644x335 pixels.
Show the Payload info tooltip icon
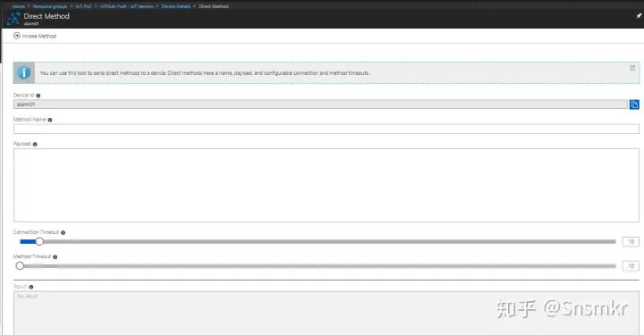coord(35,145)
